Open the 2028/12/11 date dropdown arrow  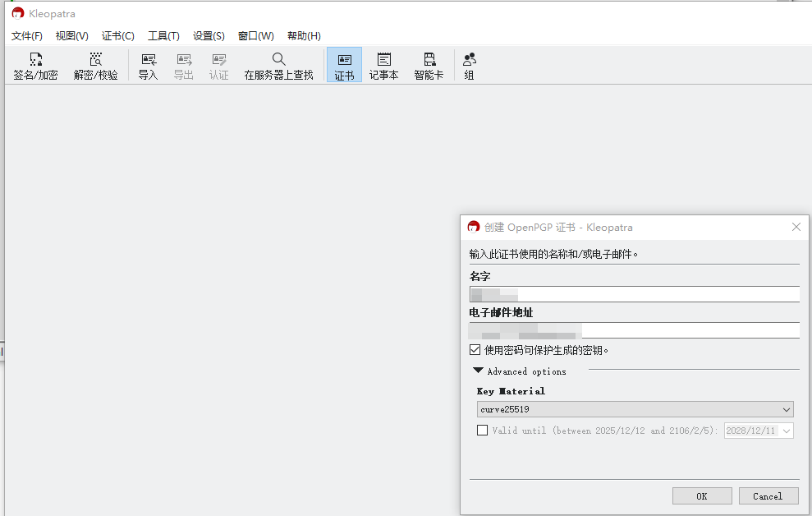click(787, 431)
